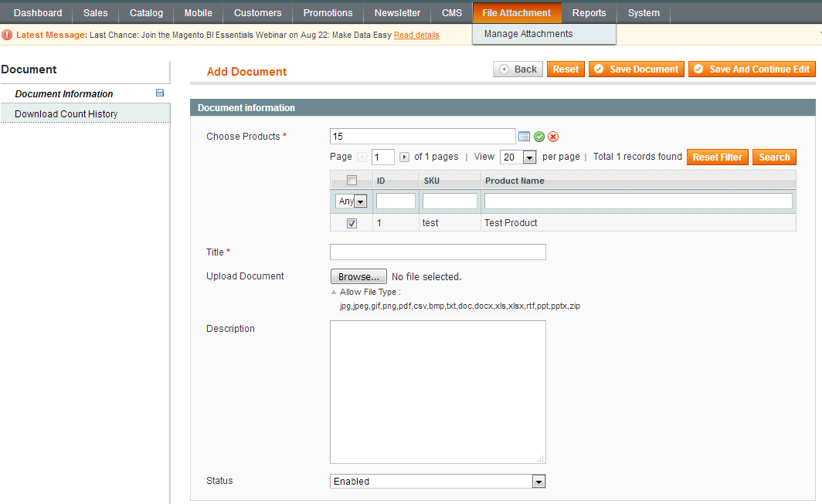Click into the Title input field

pos(437,252)
